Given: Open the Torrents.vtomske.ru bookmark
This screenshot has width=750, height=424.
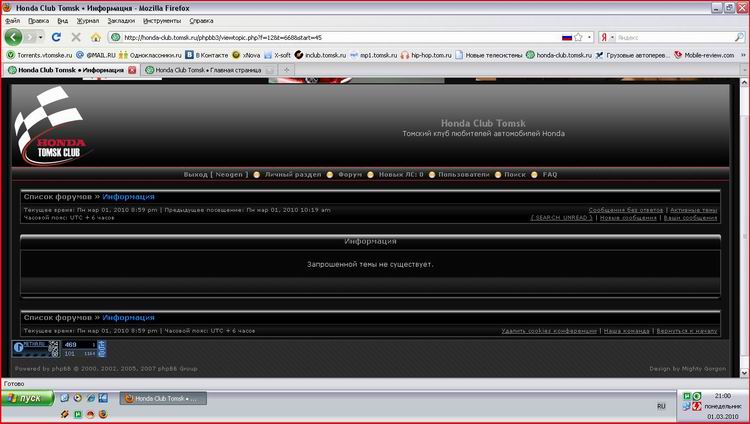Looking at the screenshot, I should (x=39, y=55).
